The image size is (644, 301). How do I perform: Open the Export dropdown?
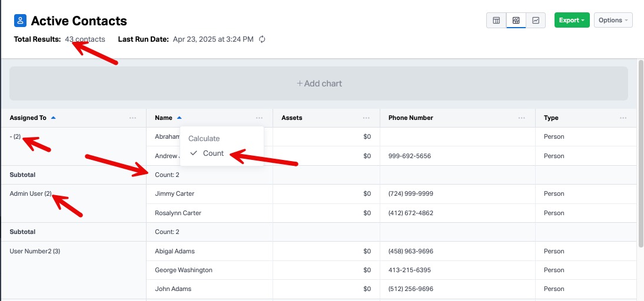572,20
